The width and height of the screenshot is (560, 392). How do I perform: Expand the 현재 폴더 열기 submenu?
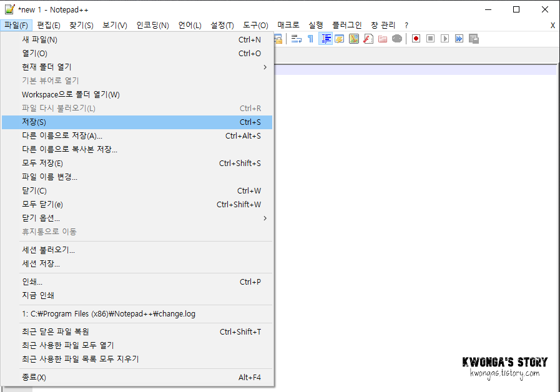[x=264, y=67]
